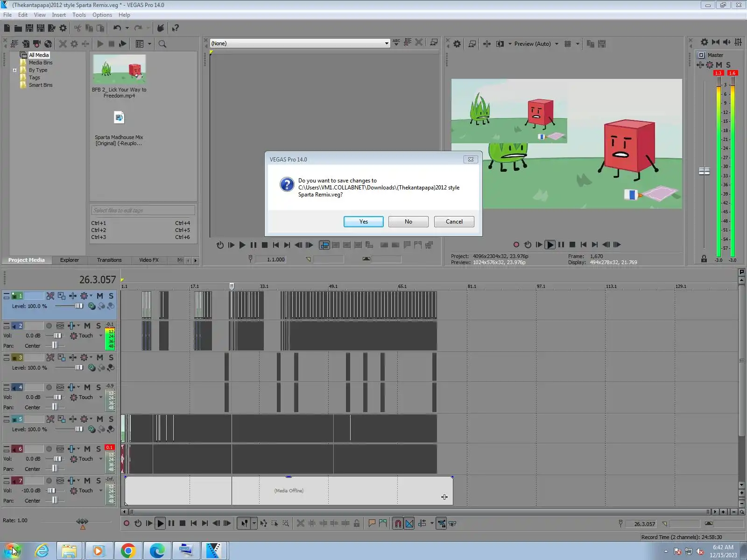This screenshot has width=747, height=560.
Task: Adjust track 7 Vol slider
Action: pos(51,491)
